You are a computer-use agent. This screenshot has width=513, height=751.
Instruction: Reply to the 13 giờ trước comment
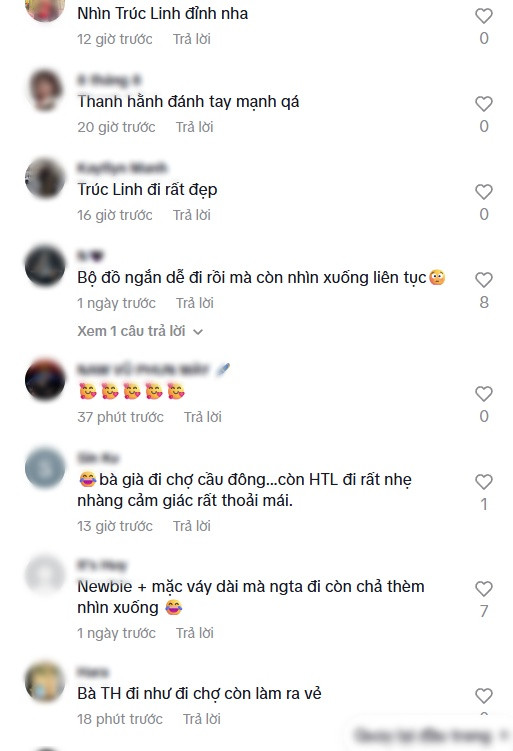(192, 526)
